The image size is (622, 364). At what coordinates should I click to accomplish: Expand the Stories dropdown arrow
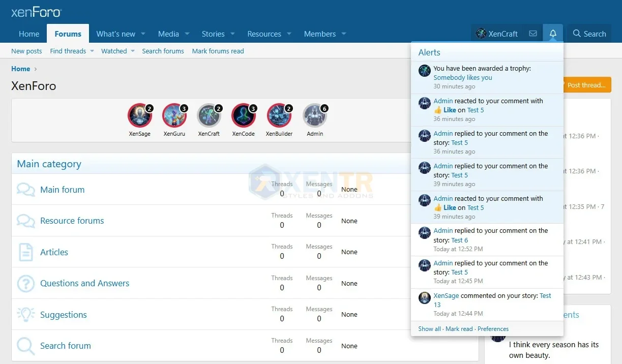pos(232,34)
